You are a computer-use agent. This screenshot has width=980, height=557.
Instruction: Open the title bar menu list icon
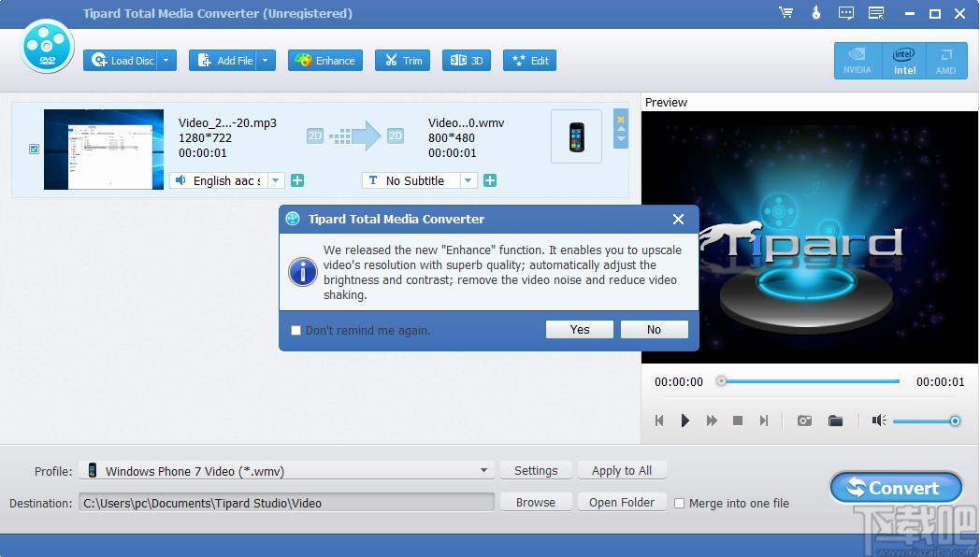pos(876,12)
